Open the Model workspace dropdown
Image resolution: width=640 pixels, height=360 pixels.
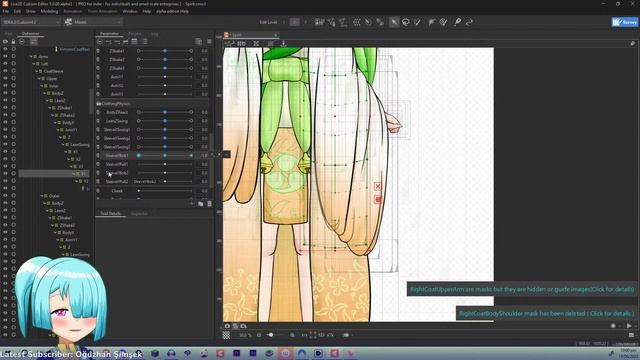point(93,22)
